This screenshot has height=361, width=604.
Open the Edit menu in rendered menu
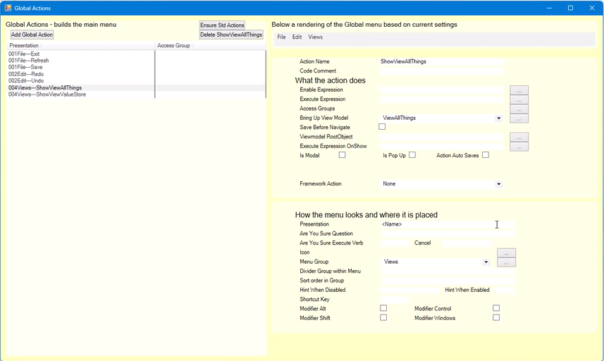[x=297, y=37]
